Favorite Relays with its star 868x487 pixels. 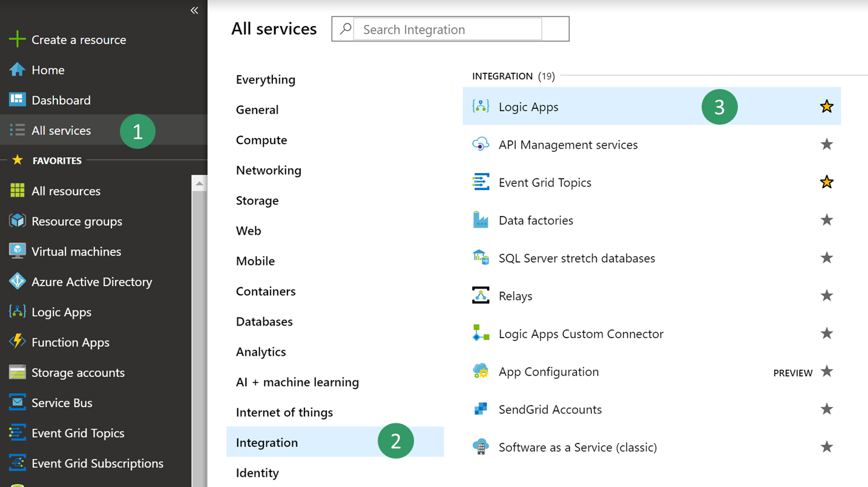[827, 295]
